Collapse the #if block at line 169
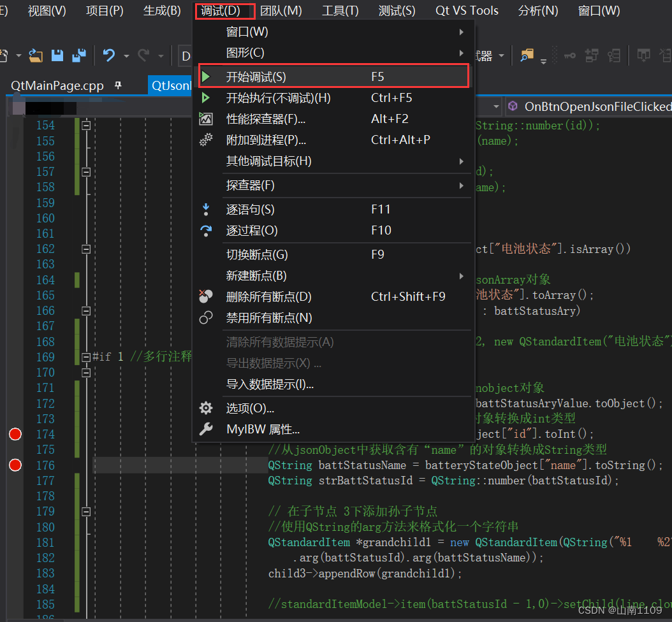 pos(86,357)
